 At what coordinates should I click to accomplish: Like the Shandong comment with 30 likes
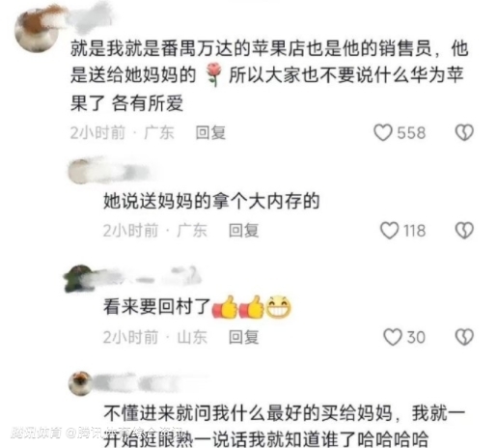click(393, 337)
